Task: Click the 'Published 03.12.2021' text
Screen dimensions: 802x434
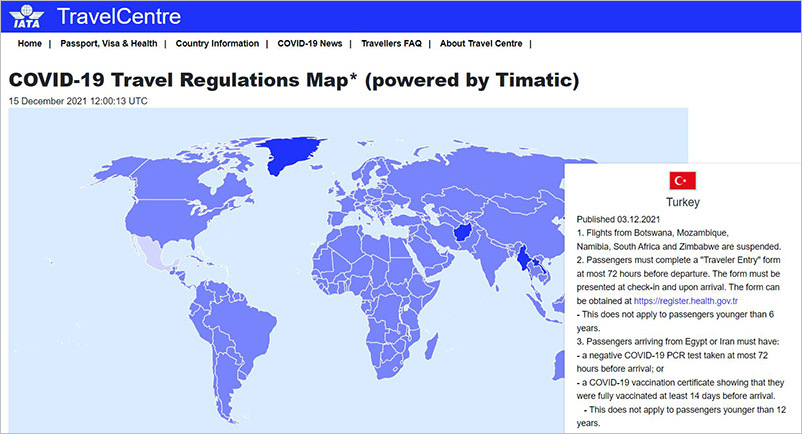Action: (618, 219)
